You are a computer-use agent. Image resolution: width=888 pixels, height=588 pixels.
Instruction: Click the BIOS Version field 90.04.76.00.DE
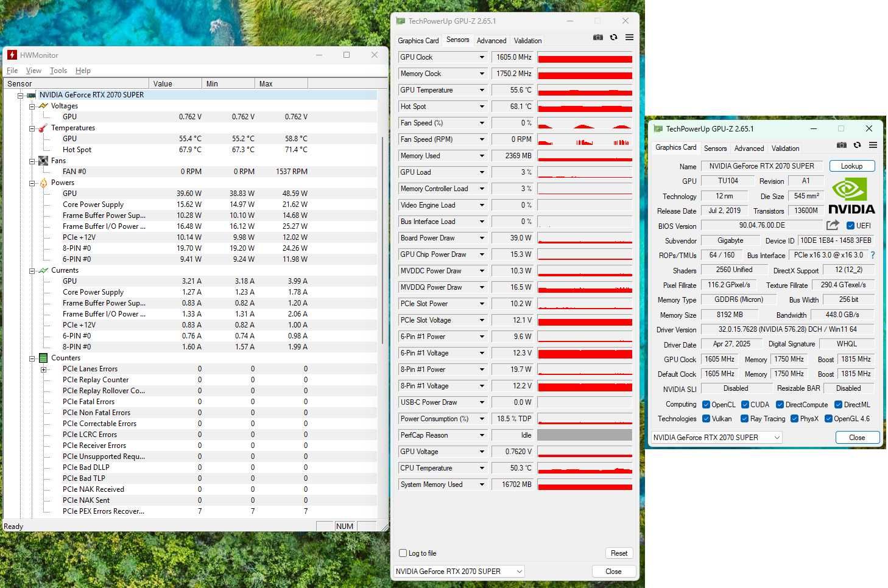[x=761, y=225]
